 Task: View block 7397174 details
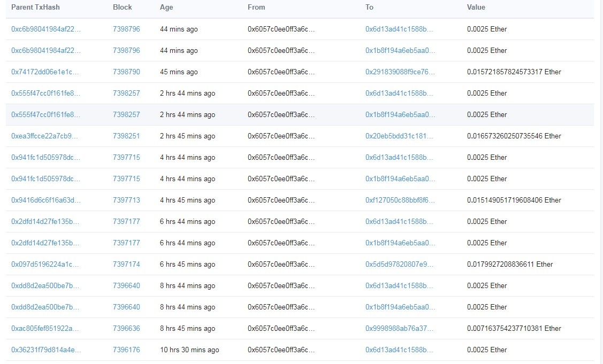[126, 265]
